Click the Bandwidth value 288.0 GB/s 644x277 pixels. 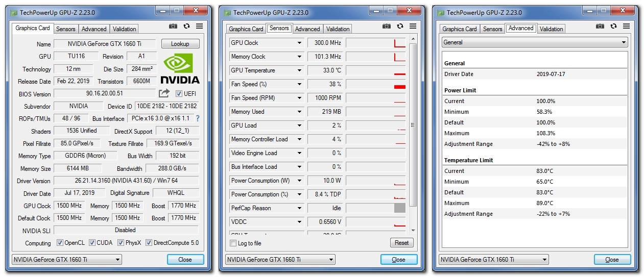point(173,168)
